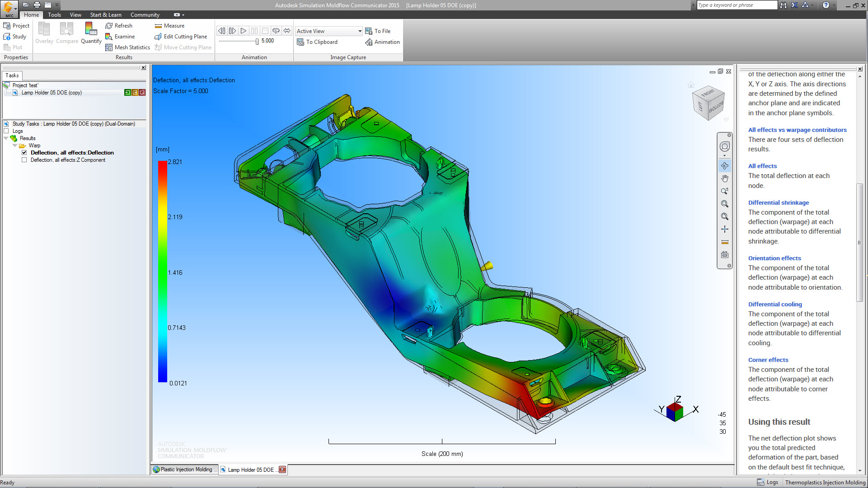Click the ruler Measure icon in navigation bar
Image resolution: width=868 pixels, height=488 pixels.
pyautogui.click(x=724, y=242)
